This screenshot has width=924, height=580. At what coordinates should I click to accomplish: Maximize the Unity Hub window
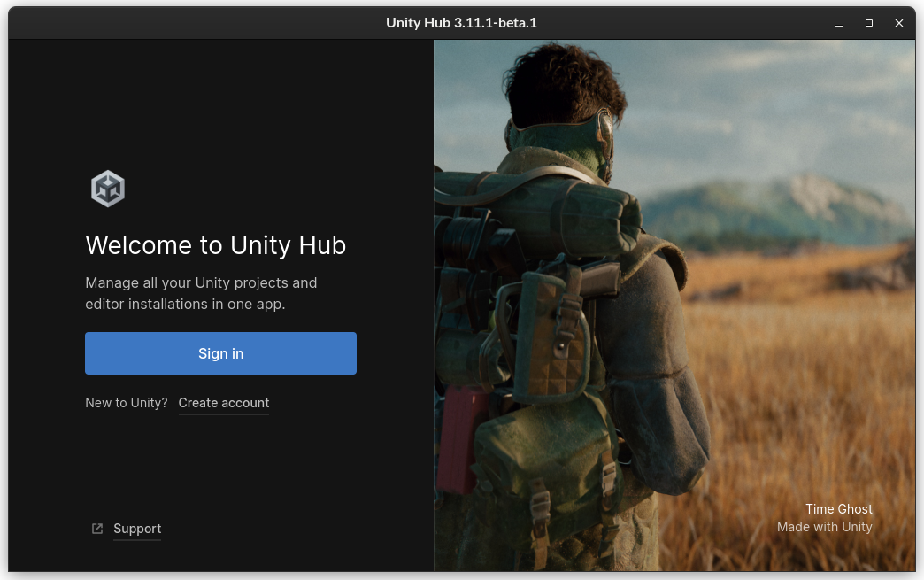coord(869,23)
